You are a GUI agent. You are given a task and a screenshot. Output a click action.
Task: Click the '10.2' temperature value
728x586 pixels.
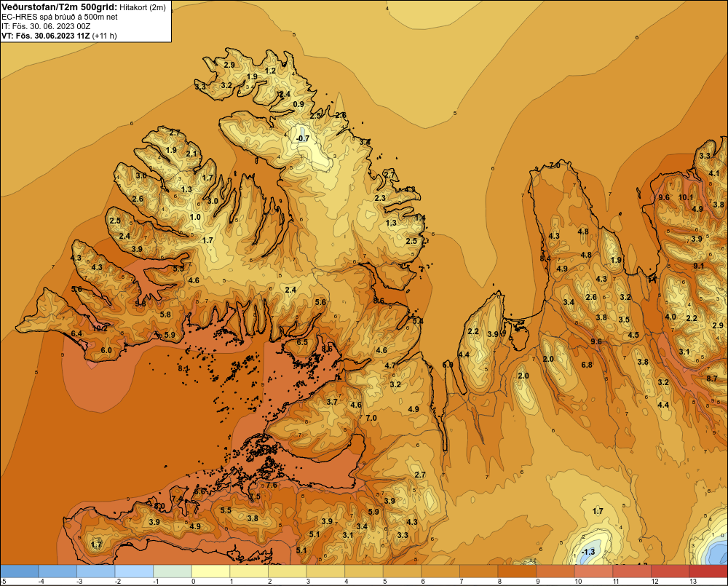(100, 328)
